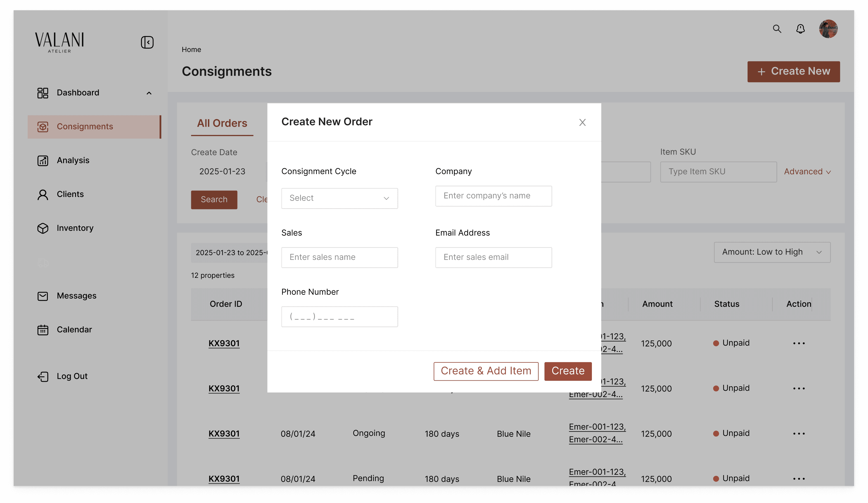Go to the Clients menu item
868x503 pixels.
(70, 194)
